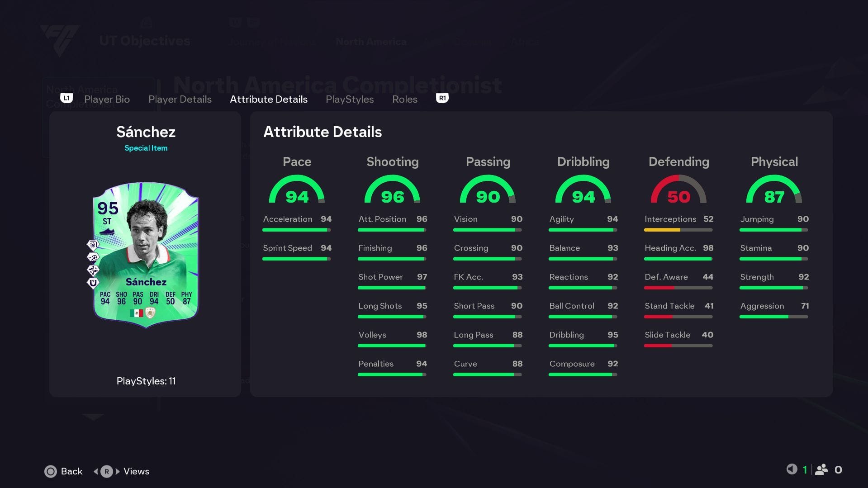Click the Long Shots 95 row
This screenshot has height=488, width=868.
click(x=392, y=310)
